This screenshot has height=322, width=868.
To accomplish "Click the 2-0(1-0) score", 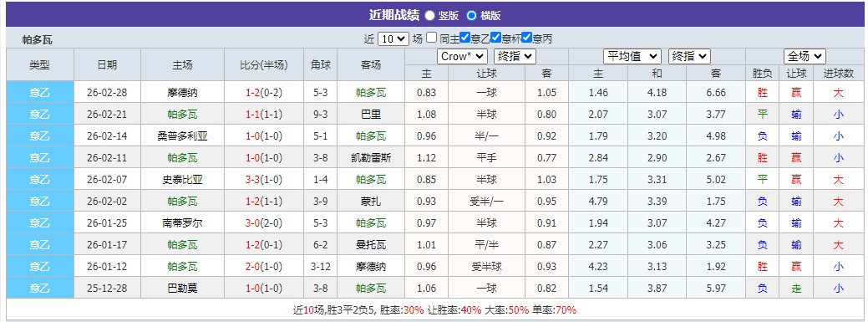I will pos(264,267).
